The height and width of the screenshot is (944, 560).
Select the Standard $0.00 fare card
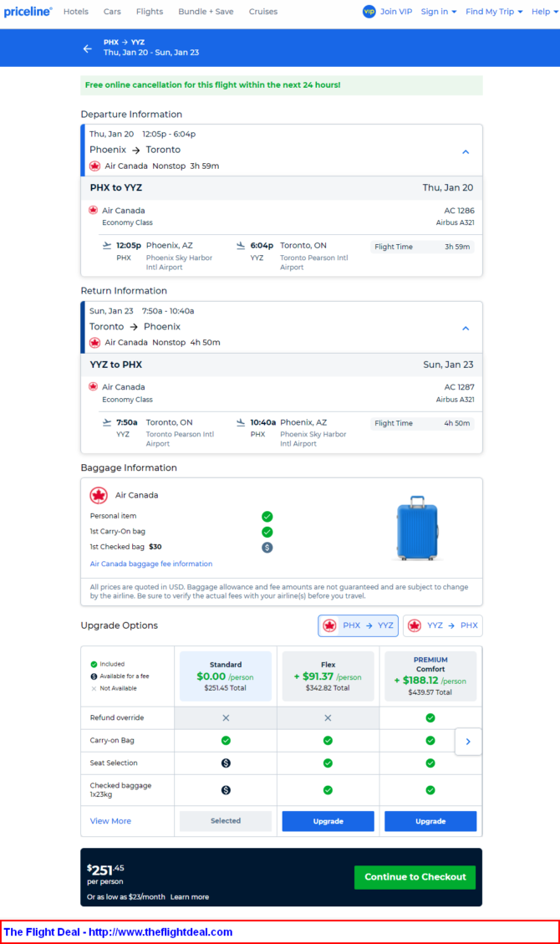tap(226, 676)
